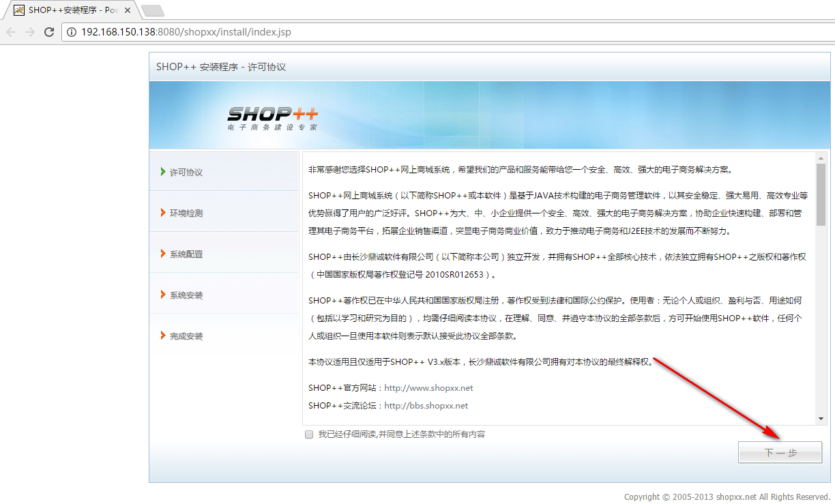Click the label SHOP++官方网站：
The height and width of the screenshot is (504, 835).
[x=347, y=388]
